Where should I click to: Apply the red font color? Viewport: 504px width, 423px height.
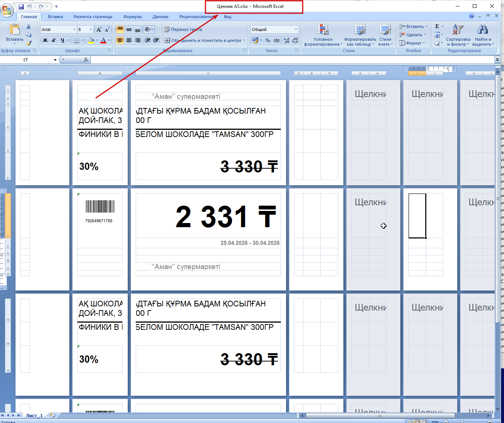pyautogui.click(x=103, y=40)
